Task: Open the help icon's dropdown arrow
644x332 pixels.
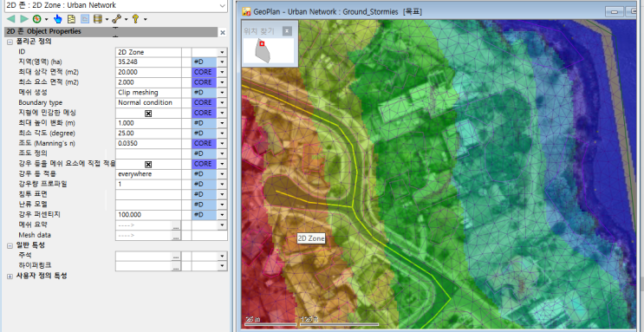Action: (x=146, y=19)
